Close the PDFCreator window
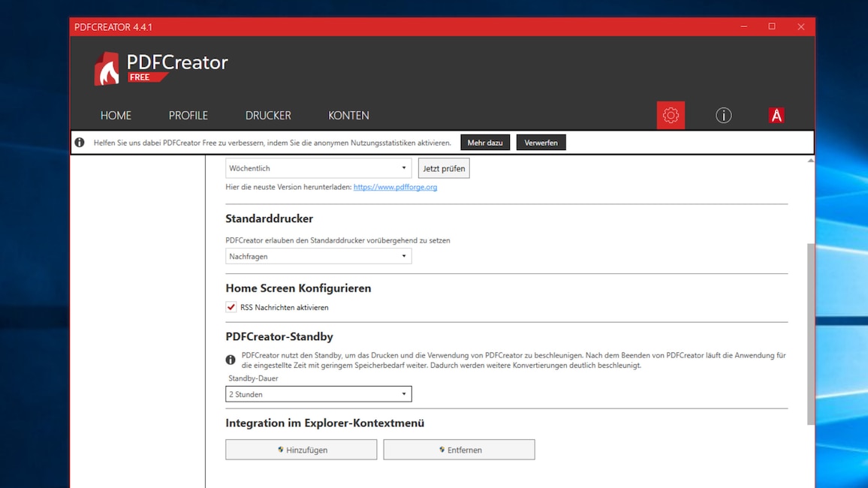This screenshot has width=868, height=488. click(800, 26)
